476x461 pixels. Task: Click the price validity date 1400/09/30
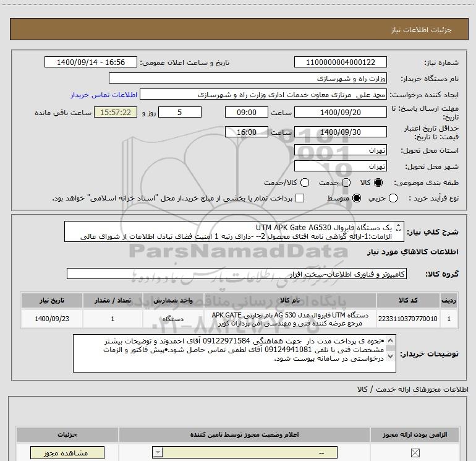340,132
